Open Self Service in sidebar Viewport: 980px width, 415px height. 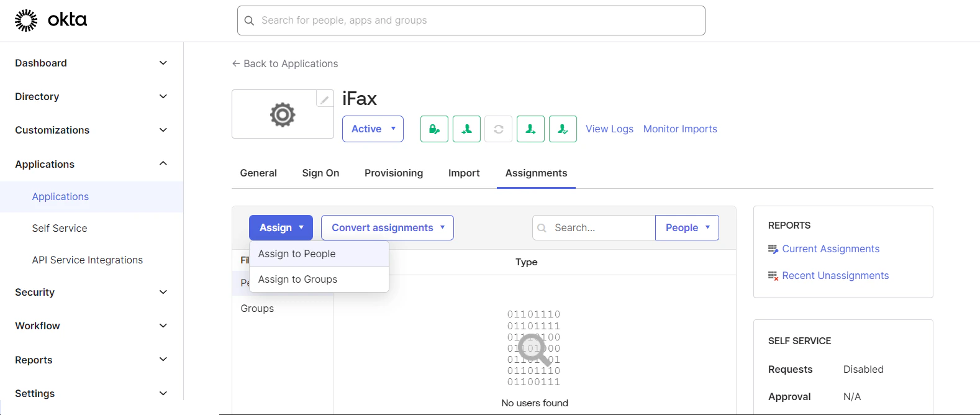[x=60, y=228]
